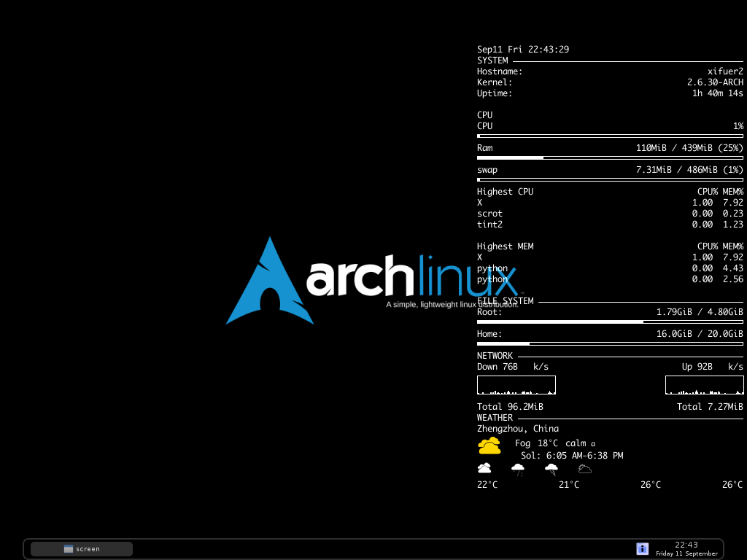
Task: Click the Fog 18°C calm text
Action: (x=555, y=443)
